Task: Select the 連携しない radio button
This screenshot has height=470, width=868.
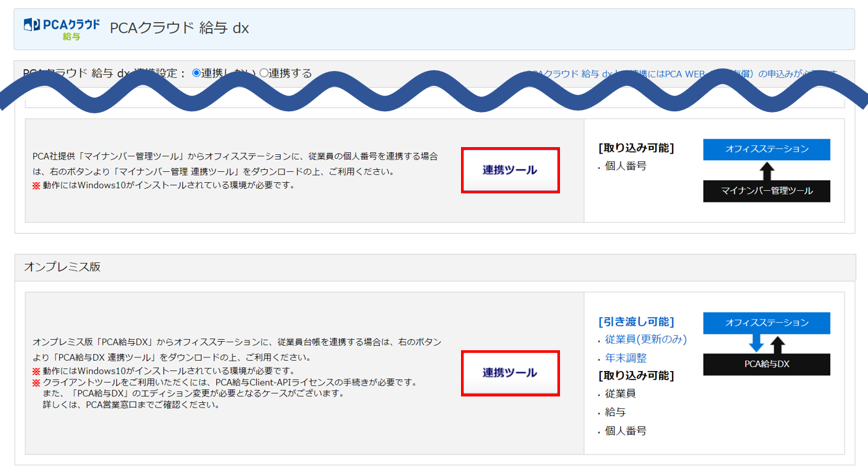Action: coord(196,73)
